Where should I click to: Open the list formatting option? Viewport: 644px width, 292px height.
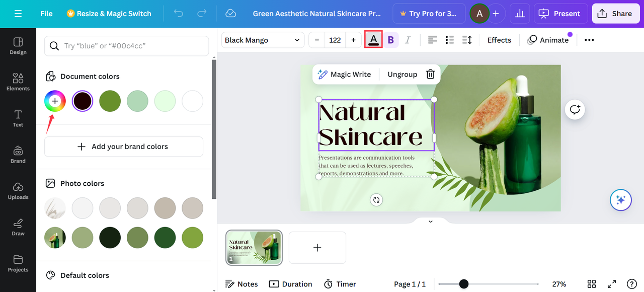[x=450, y=40]
